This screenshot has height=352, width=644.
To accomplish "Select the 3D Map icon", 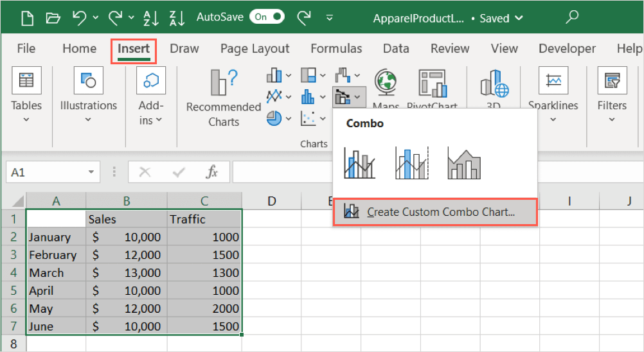I will tap(494, 84).
